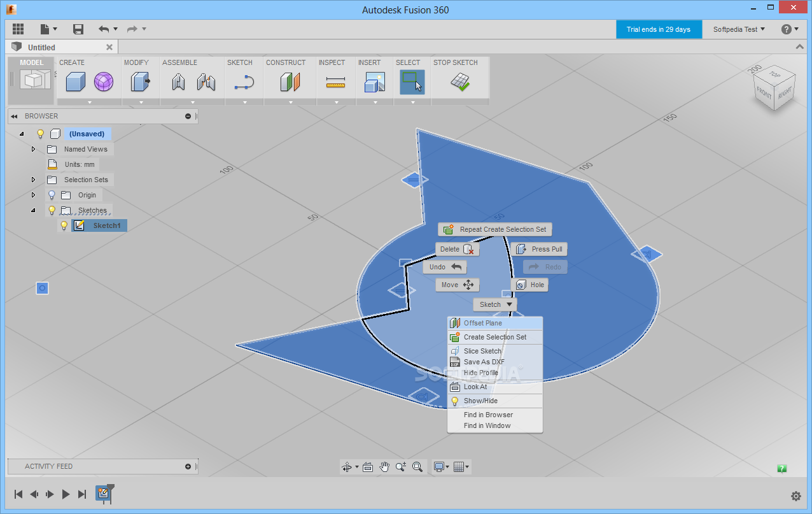
Task: Toggle visibility bulb of Unsaved component
Action: tap(41, 134)
